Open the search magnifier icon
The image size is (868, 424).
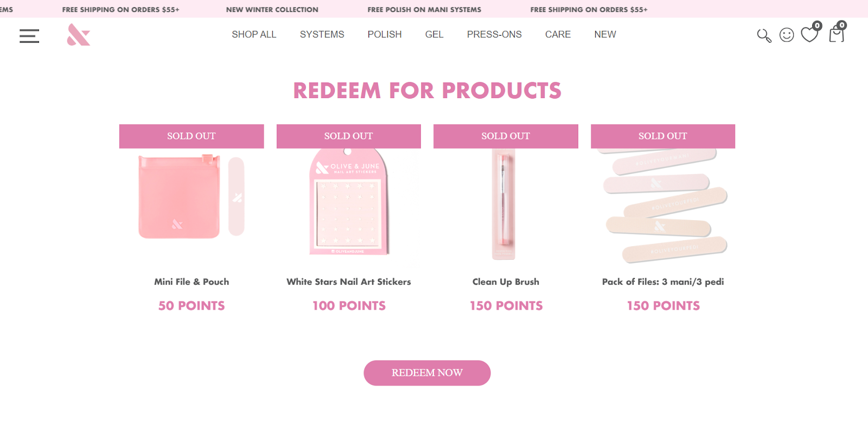point(764,36)
